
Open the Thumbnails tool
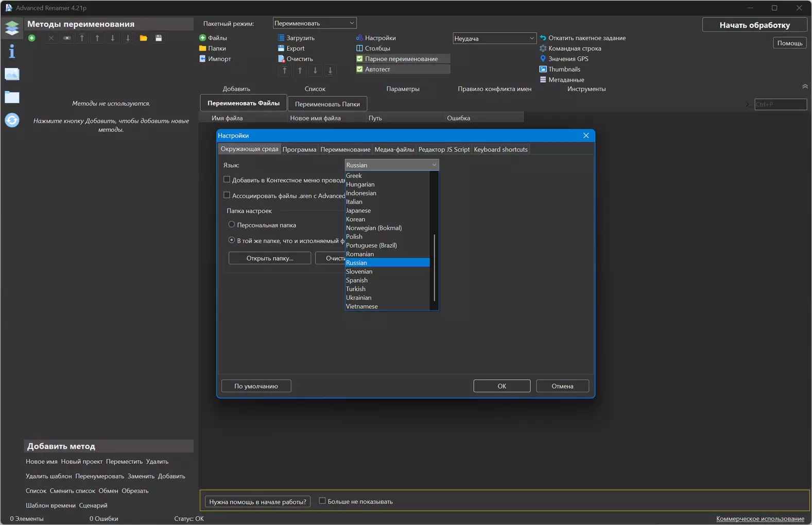click(x=560, y=69)
